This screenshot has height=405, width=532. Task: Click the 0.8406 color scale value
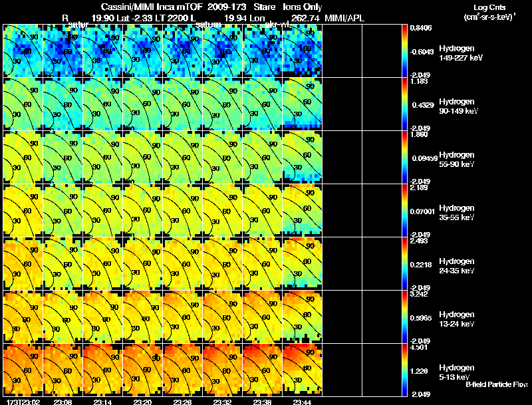click(421, 28)
